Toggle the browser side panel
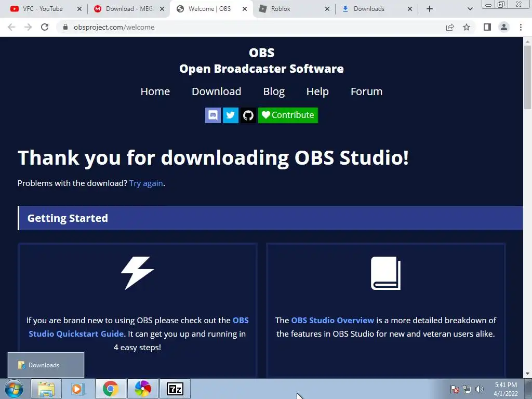 click(487, 27)
